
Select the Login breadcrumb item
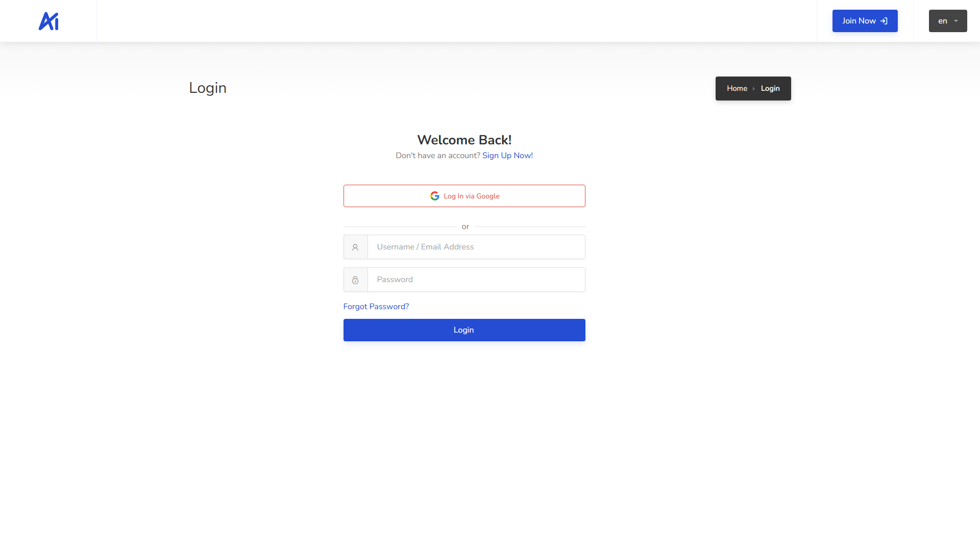[x=770, y=88]
